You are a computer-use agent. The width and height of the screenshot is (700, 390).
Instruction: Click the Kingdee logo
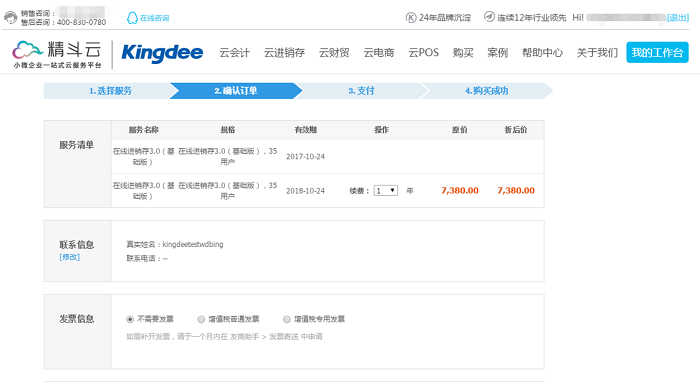point(162,53)
